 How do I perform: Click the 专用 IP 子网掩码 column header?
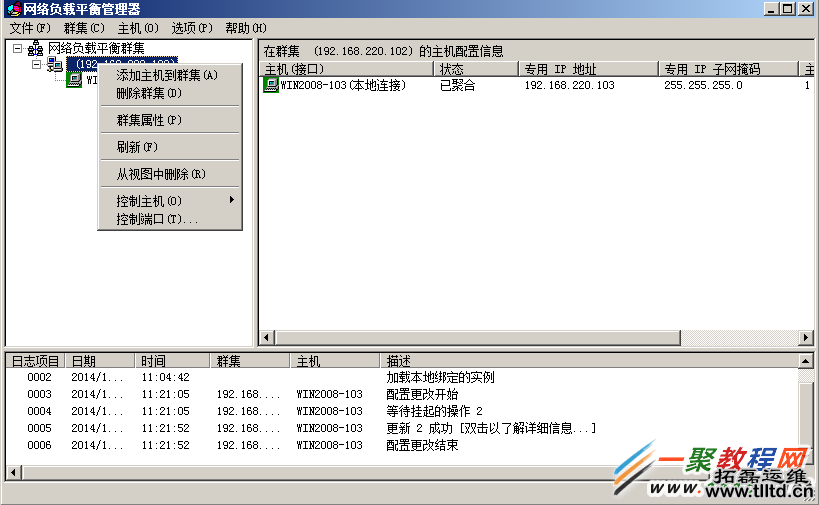[x=728, y=69]
